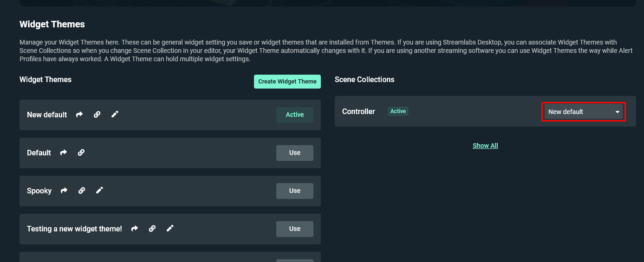Click the link icon for the Spooky theme
The image size is (644, 262).
[x=82, y=191]
